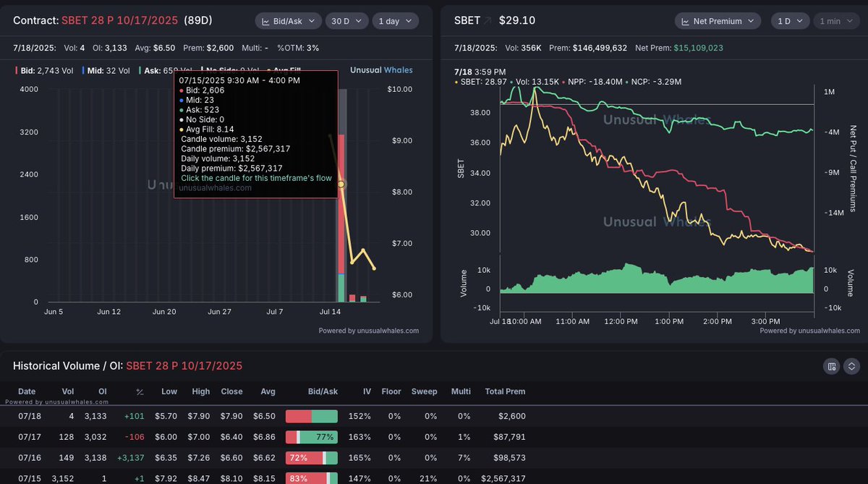
Task: Click SBET 28 P 10/17/2025 in Historical Volume header
Action: click(184, 366)
